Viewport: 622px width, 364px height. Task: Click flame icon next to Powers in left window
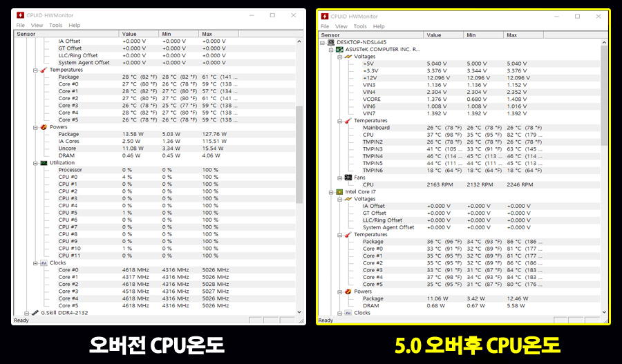(44, 127)
